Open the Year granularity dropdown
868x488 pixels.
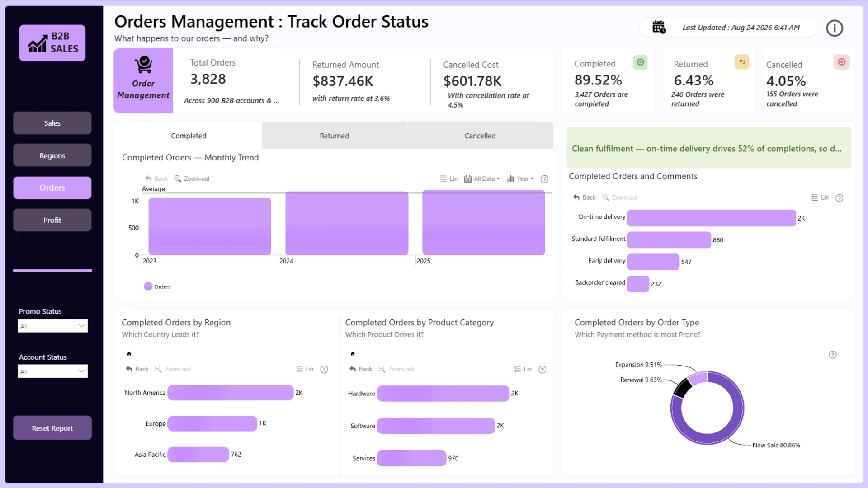tap(521, 178)
